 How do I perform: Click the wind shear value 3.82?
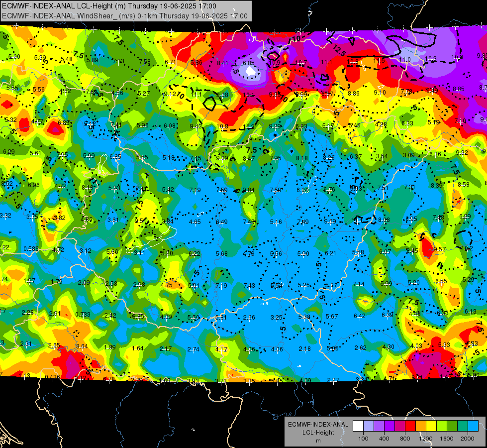(x=59, y=218)
